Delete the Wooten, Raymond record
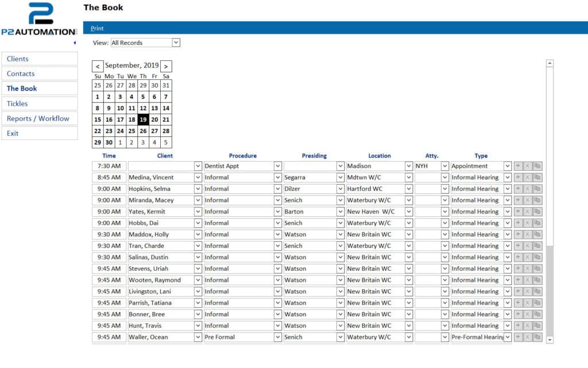This screenshot has height=368, width=588. pos(527,280)
